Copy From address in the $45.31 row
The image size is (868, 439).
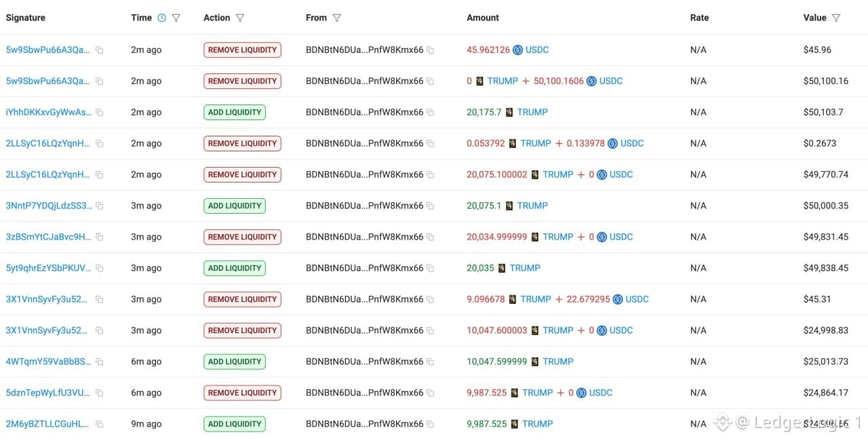tap(431, 300)
